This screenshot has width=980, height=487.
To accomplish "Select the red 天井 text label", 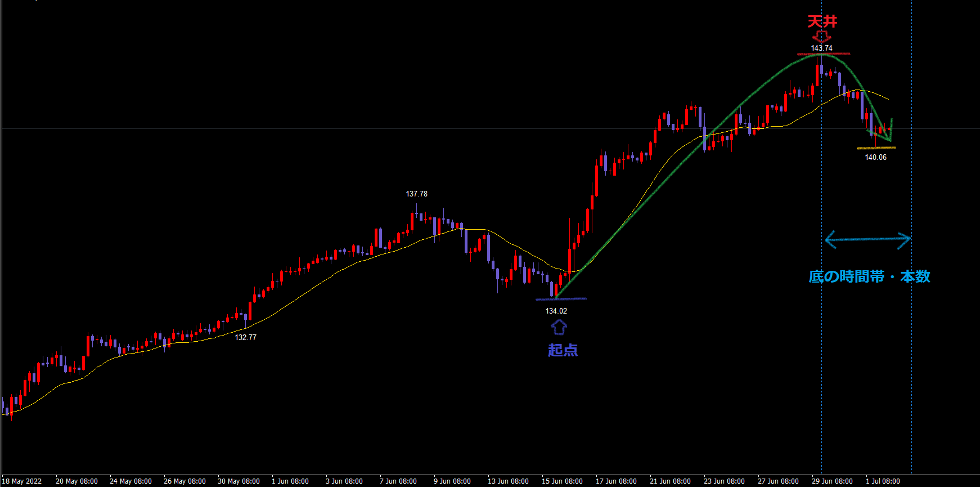I will click(822, 22).
